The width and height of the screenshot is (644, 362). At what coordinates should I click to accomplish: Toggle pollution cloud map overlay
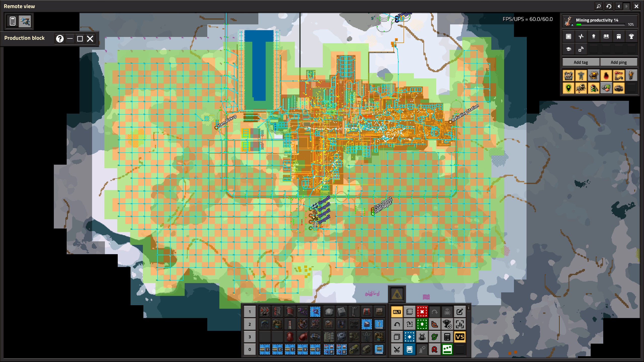(x=606, y=75)
